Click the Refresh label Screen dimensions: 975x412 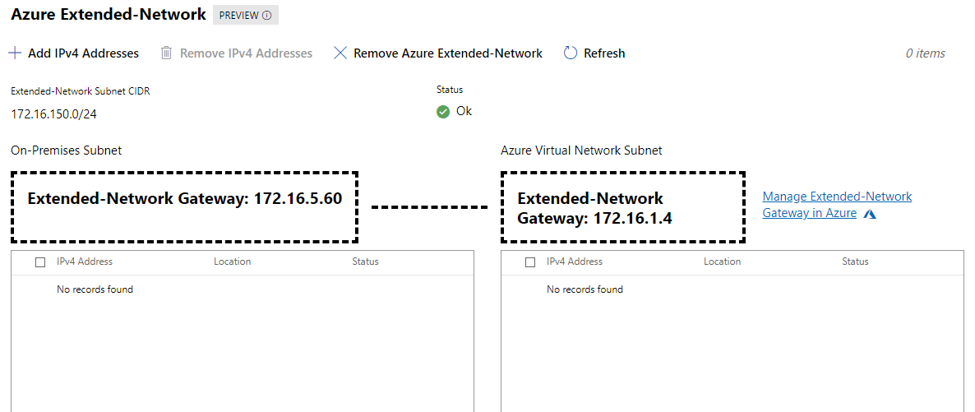604,53
